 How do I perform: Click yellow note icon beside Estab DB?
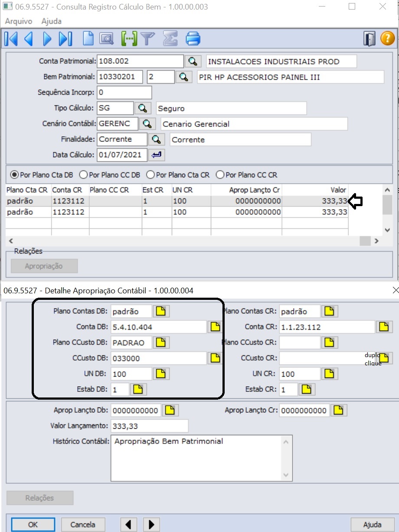pyautogui.click(x=139, y=389)
